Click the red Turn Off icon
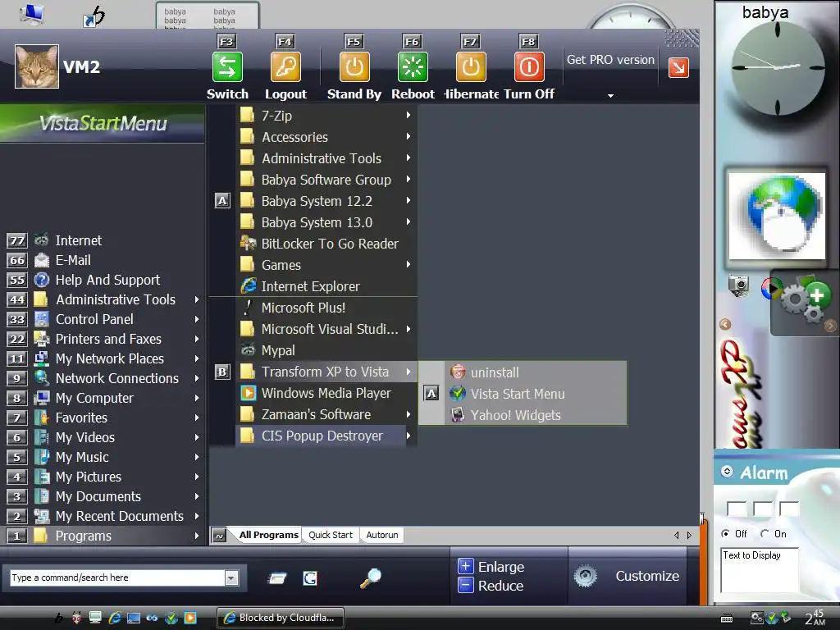 click(529, 67)
